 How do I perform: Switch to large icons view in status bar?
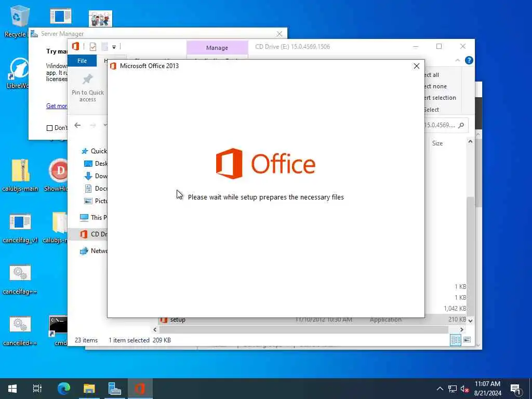coord(467,340)
